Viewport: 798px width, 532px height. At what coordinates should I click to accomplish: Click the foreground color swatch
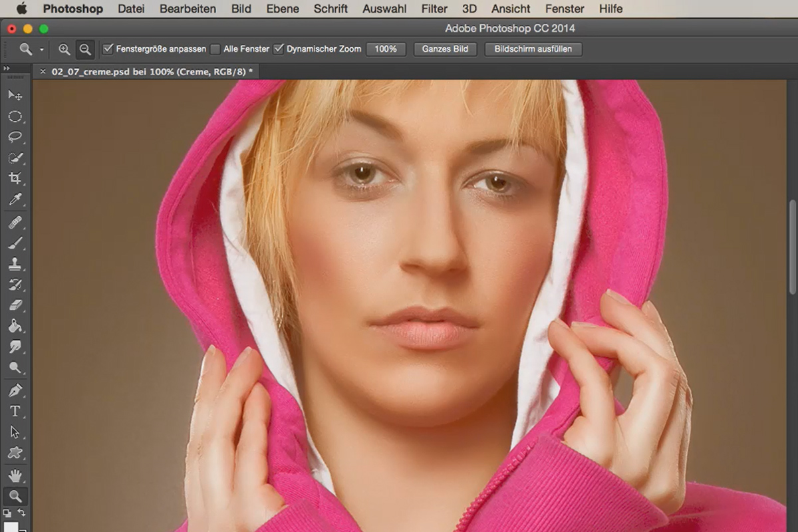coord(11,526)
